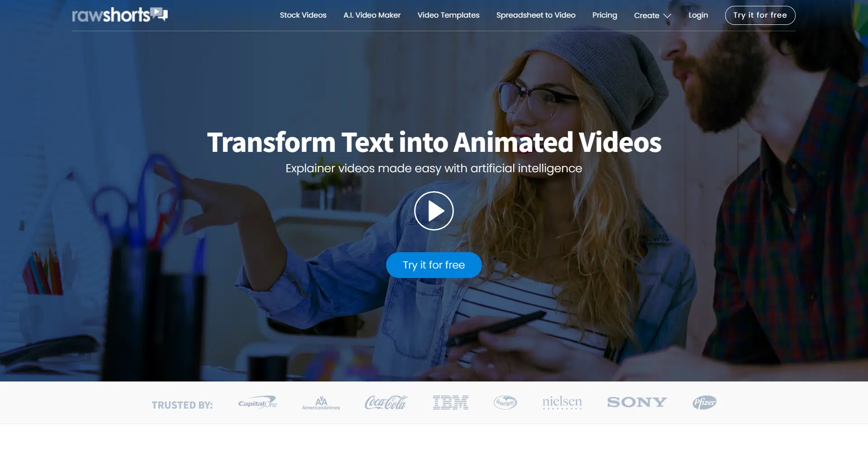Click the American Airlines logo
868x452 pixels.
click(321, 403)
